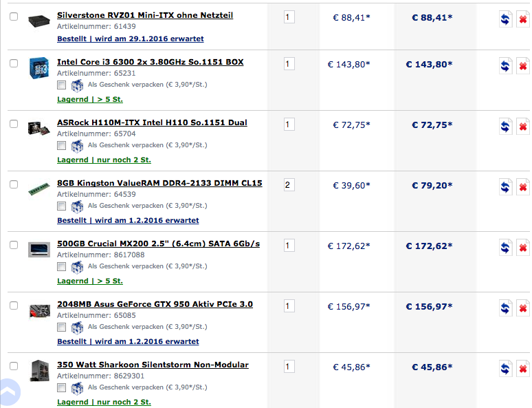The height and width of the screenshot is (408, 532).
Task: Update quantity icon for Kingston ValueRAM row
Action: point(505,187)
